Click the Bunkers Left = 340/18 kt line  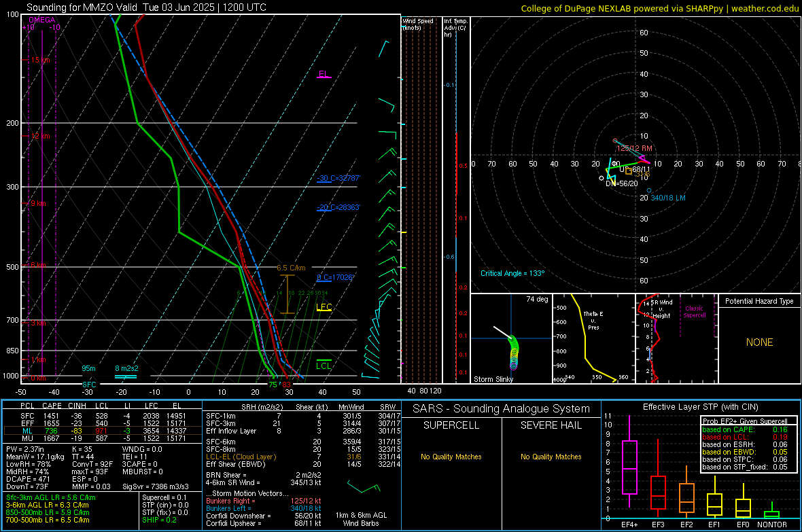click(264, 508)
